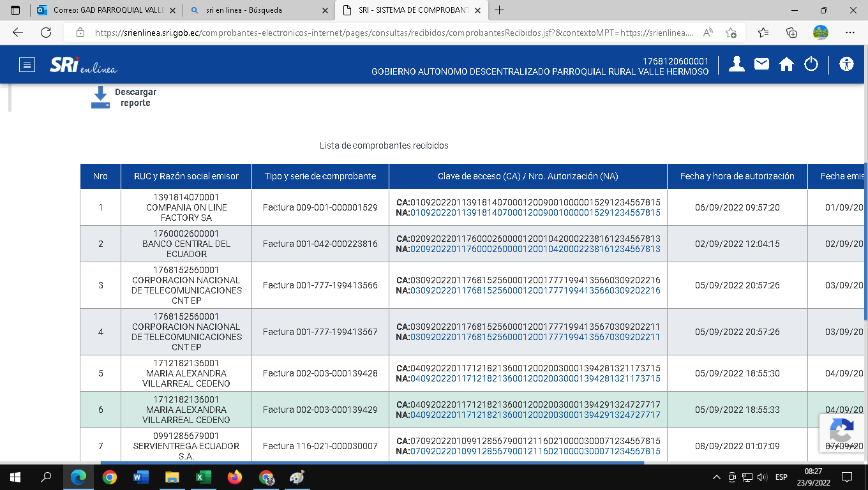Open browser settings ellipsis menu
The width and height of the screenshot is (868, 490).
[849, 33]
